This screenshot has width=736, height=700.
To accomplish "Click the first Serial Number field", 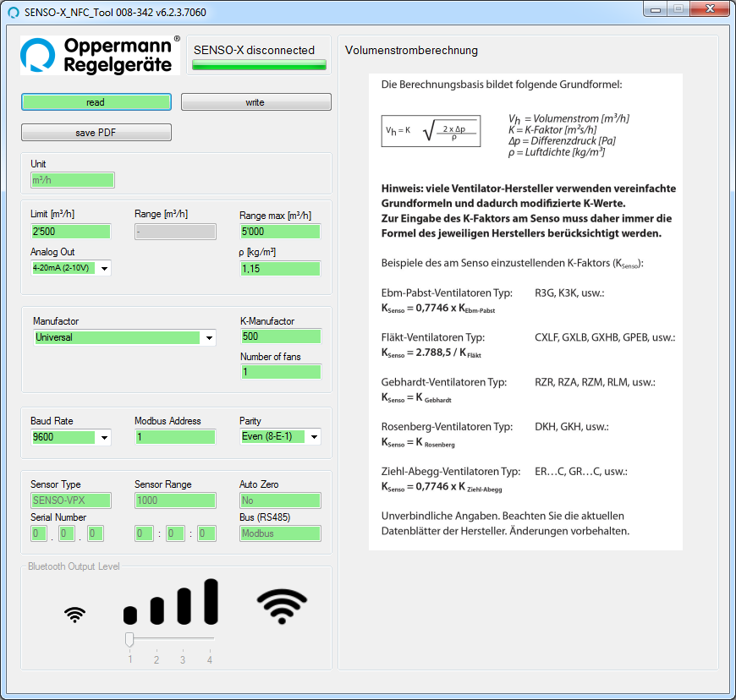I will pyautogui.click(x=39, y=533).
